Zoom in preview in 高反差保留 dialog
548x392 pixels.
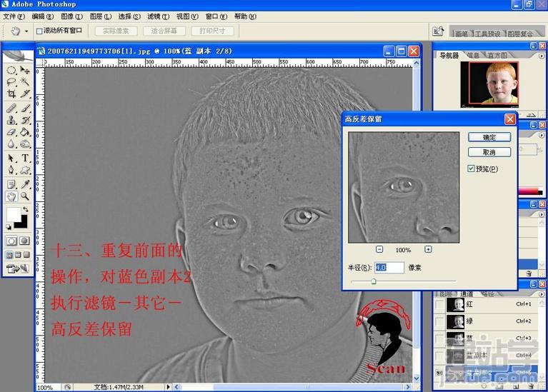(428, 249)
